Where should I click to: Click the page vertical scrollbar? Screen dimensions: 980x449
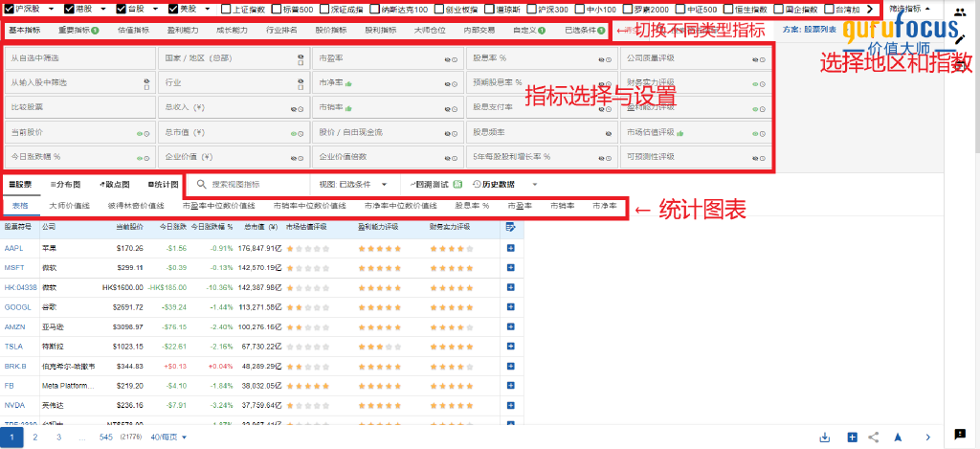click(x=975, y=79)
